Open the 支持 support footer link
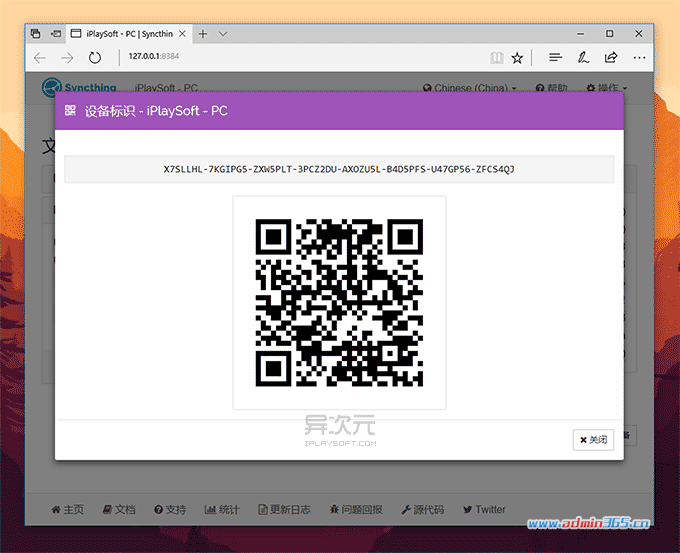 coord(170,509)
